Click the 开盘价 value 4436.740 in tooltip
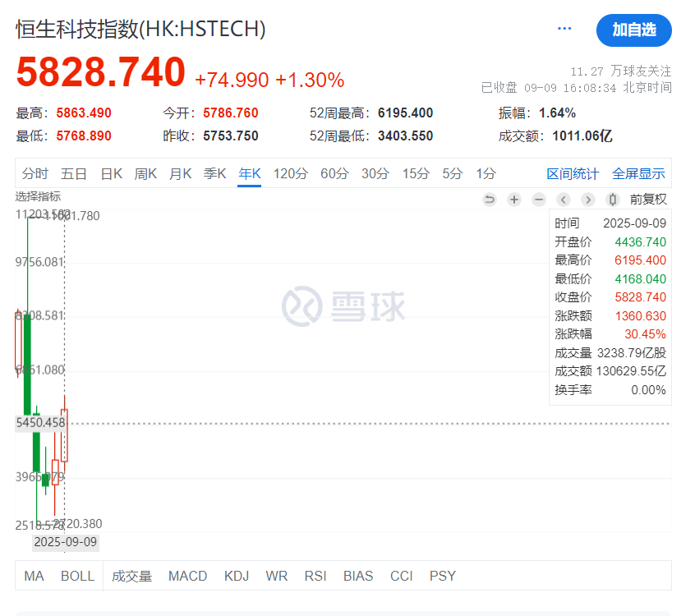Viewport: 695px width, 616px height. (641, 242)
